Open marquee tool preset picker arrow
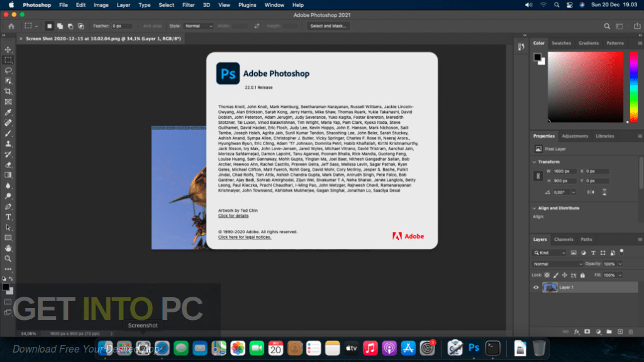This screenshot has height=362, width=644. tap(36, 26)
